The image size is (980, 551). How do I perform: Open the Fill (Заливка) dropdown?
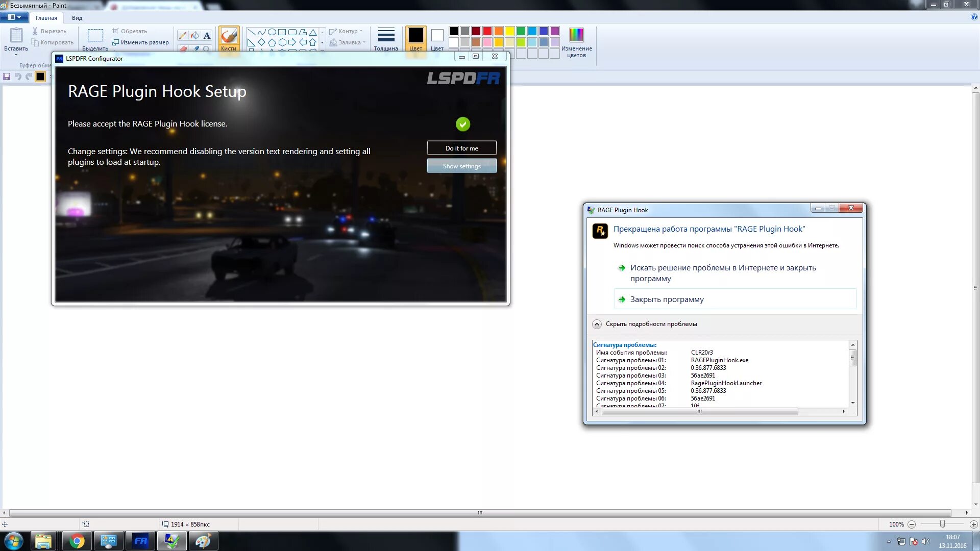348,42
